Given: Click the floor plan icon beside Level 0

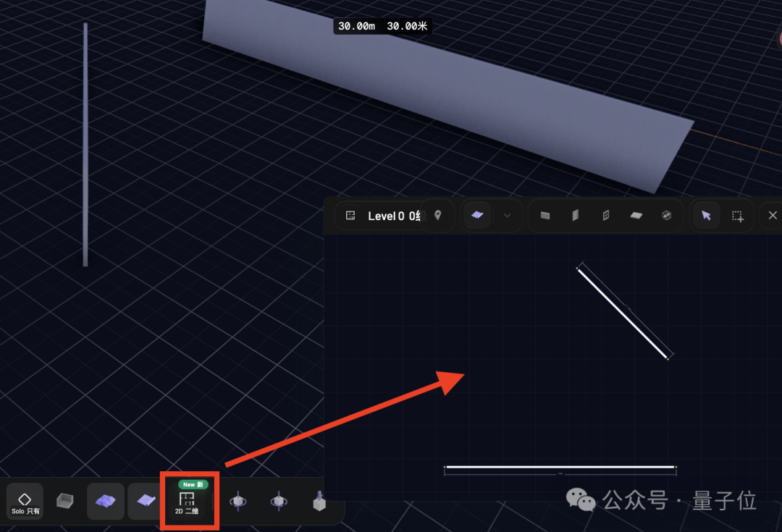Looking at the screenshot, I should 350,216.
